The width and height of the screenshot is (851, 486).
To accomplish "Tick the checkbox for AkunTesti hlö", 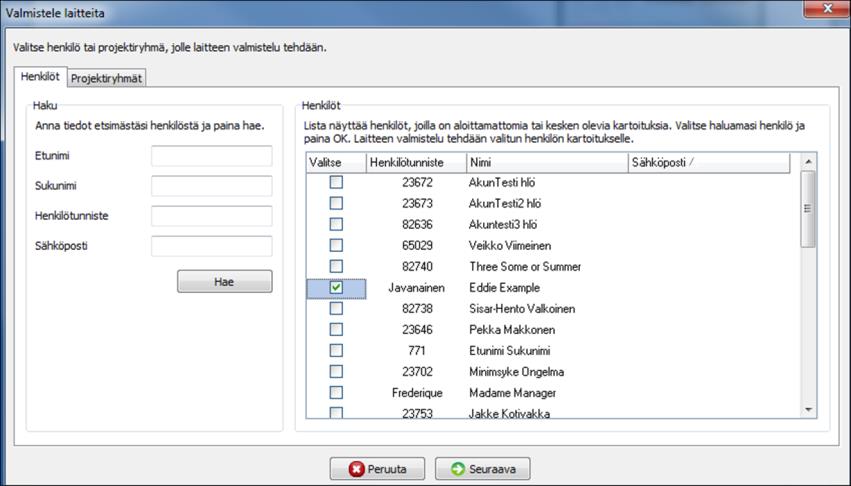I will 336,182.
